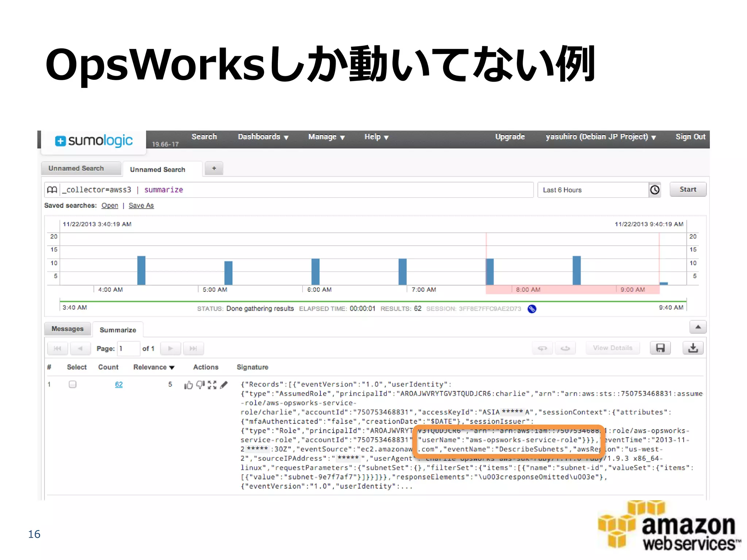Screen dimensions: 747x560
Task: Open the time range clock icon
Action: click(655, 190)
